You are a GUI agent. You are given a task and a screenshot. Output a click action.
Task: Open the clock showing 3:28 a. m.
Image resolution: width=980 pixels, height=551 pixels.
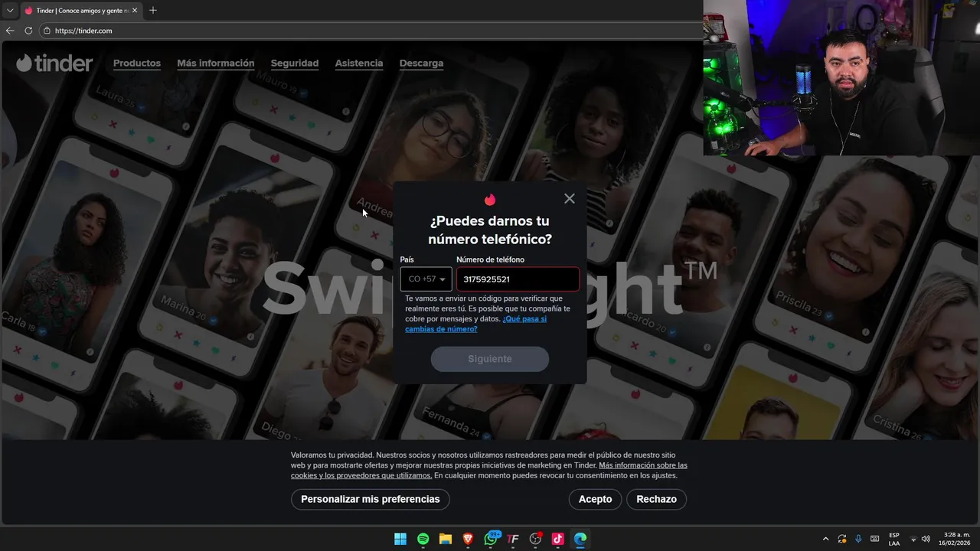(x=956, y=539)
